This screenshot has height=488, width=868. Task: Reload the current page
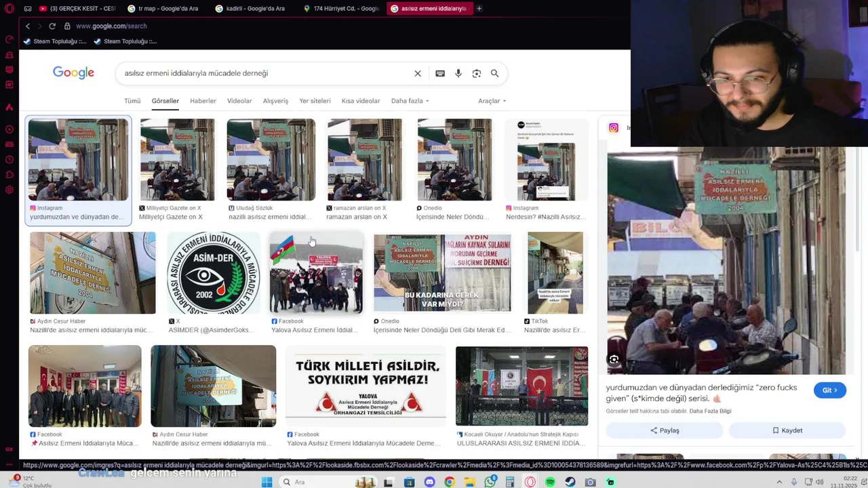point(52,26)
